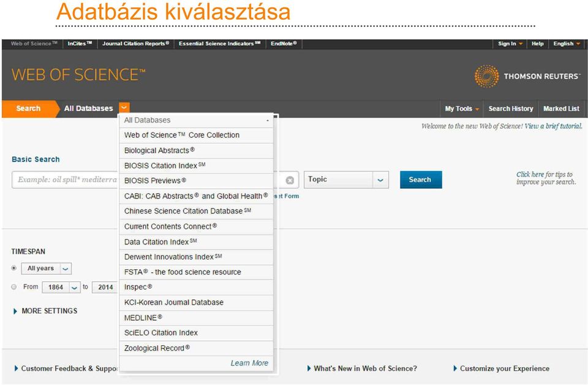Open Search History

(511, 109)
